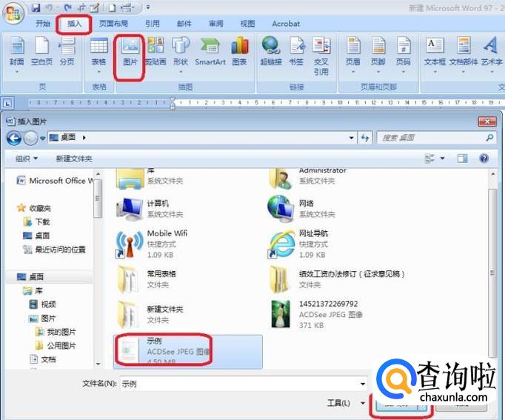Select 收藏夹 in navigation pane

[34, 208]
